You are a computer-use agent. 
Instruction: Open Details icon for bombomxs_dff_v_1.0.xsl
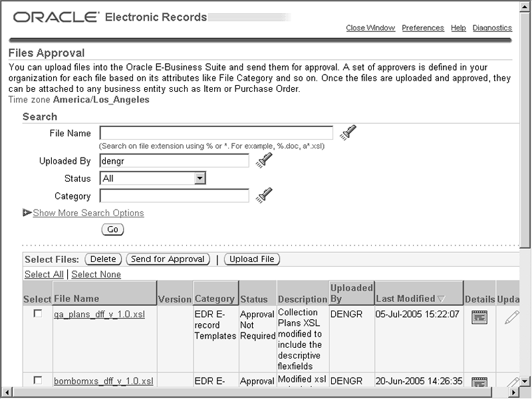tap(479, 382)
